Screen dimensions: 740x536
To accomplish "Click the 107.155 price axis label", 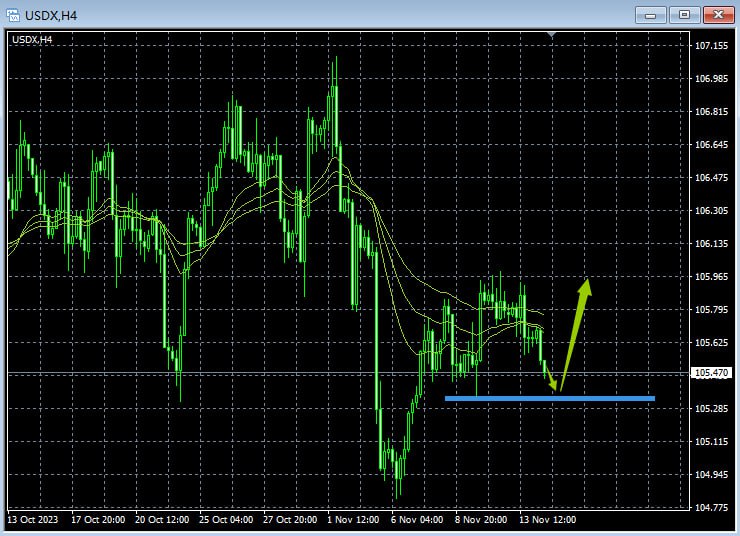I will coord(711,46).
